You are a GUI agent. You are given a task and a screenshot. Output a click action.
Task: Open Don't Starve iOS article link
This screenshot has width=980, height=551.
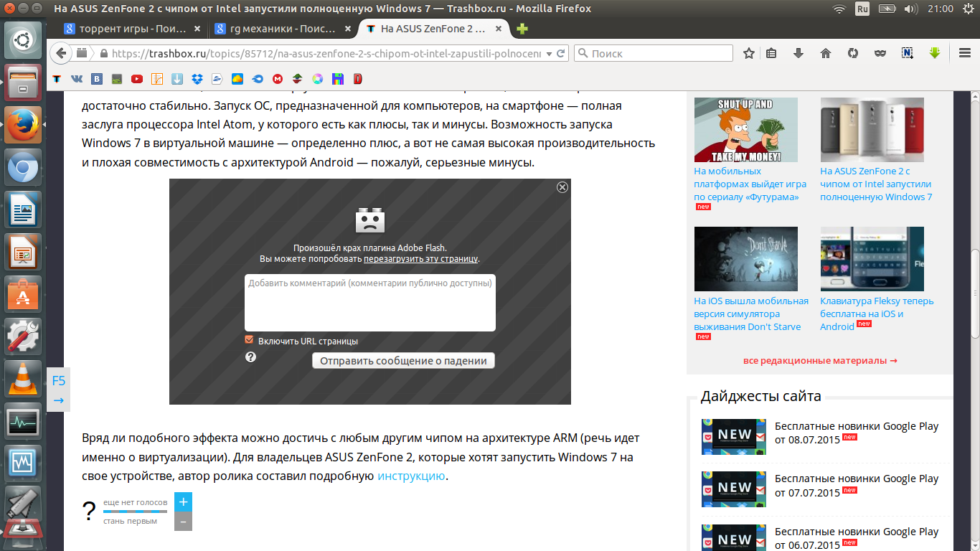pyautogui.click(x=751, y=314)
